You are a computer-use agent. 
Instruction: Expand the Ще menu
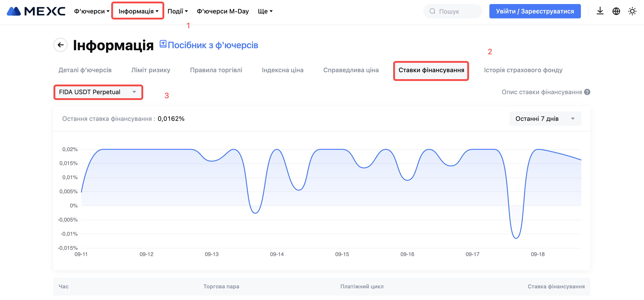pyautogui.click(x=265, y=11)
